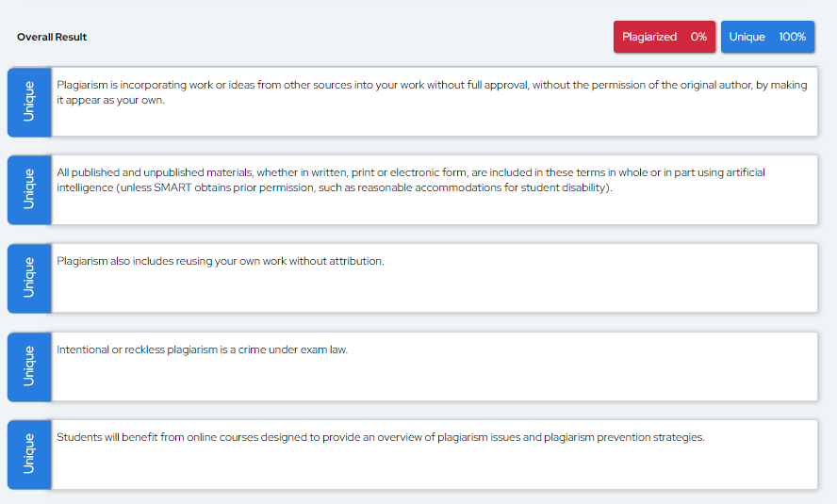
Task: Click 'it appear as your own' text line
Action: click(110, 100)
